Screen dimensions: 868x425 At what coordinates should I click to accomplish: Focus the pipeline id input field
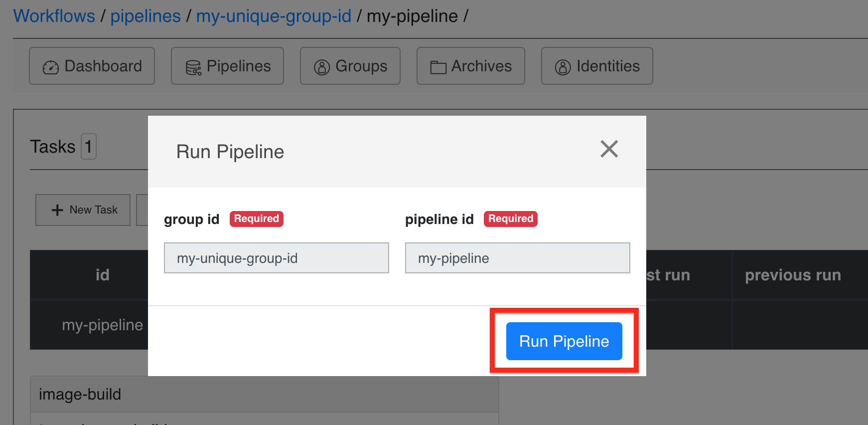click(518, 258)
